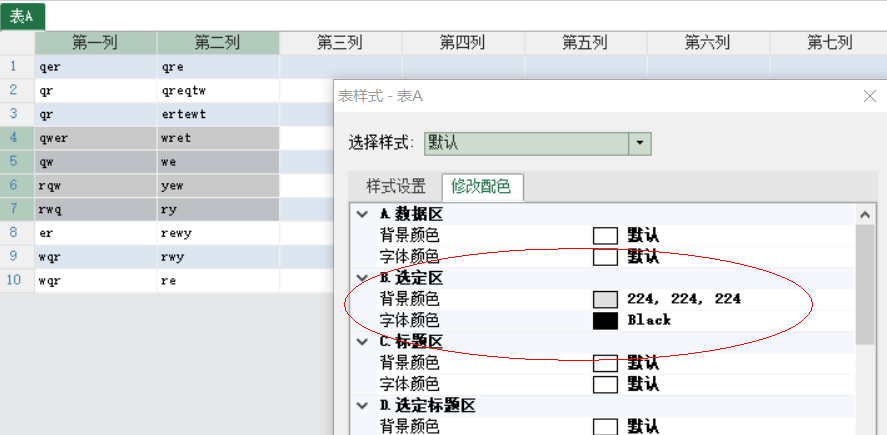Click the cell containing rewy

218,233
